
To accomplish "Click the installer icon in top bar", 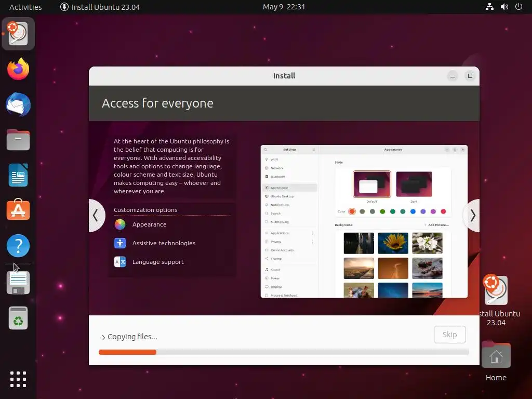I will [64, 7].
